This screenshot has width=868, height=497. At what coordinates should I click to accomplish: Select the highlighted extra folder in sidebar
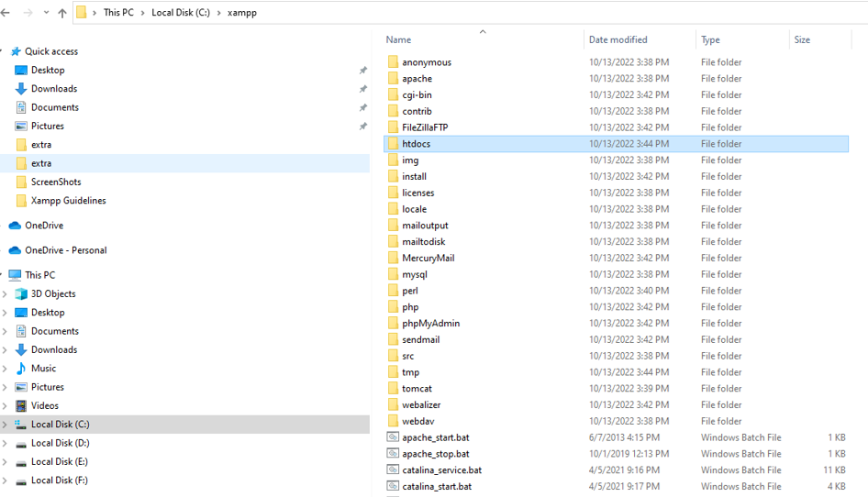click(x=185, y=163)
